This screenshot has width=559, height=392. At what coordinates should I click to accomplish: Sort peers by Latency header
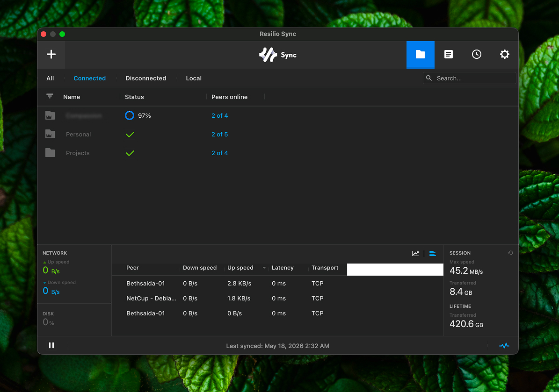[x=283, y=267]
